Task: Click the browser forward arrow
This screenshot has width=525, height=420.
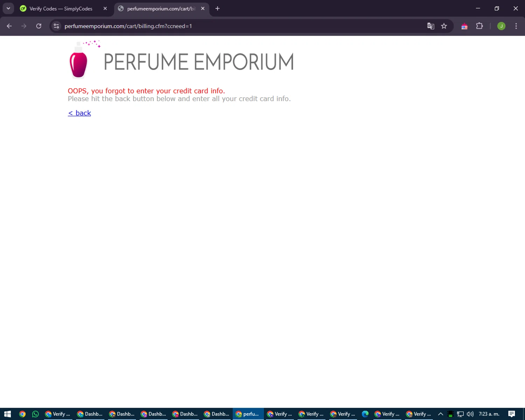Action: pyautogui.click(x=24, y=26)
